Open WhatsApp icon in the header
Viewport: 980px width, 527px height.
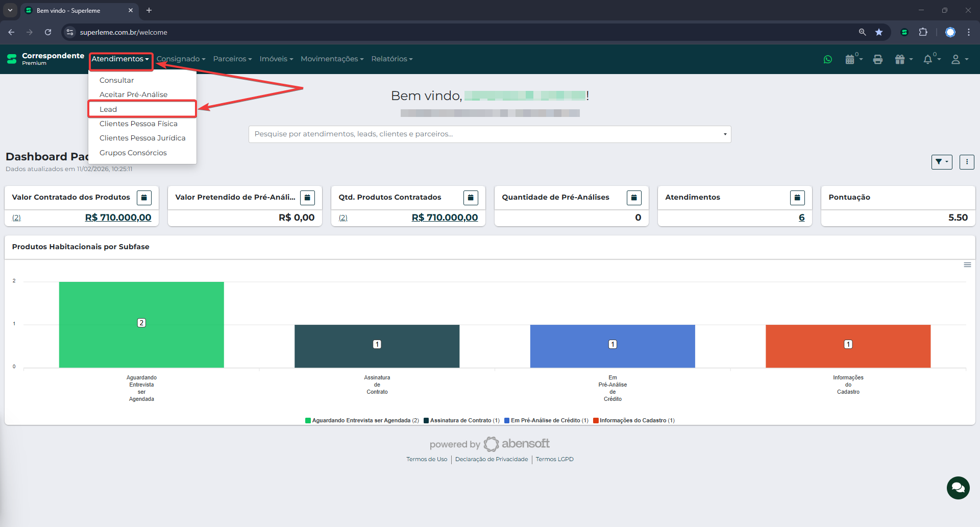click(x=827, y=59)
